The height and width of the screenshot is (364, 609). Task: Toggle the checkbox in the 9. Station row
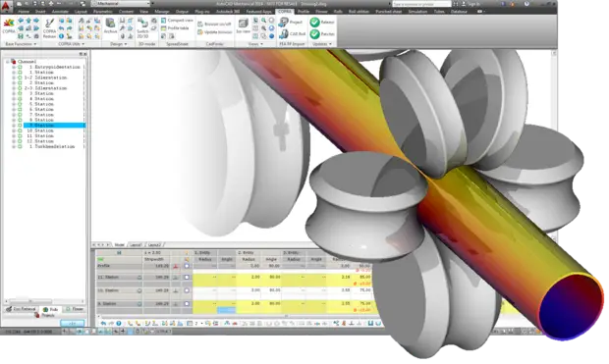pos(187,304)
